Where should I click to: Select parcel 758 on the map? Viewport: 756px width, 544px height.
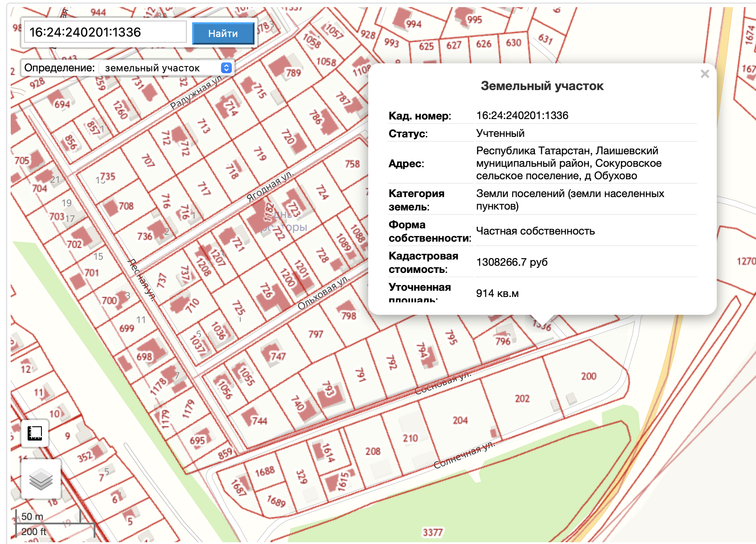click(352, 164)
